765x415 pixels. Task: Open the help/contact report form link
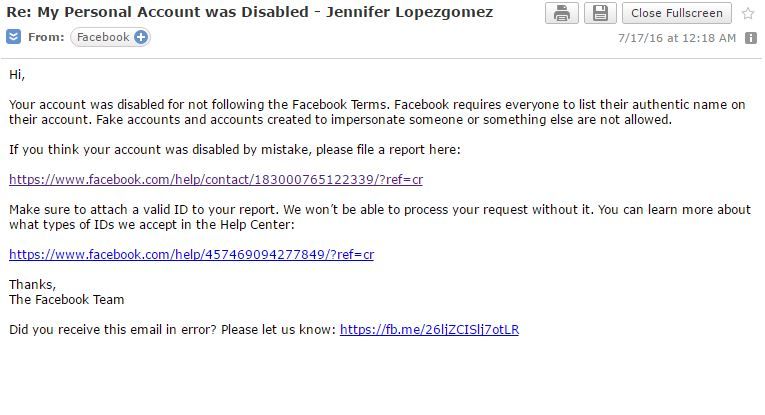(216, 179)
